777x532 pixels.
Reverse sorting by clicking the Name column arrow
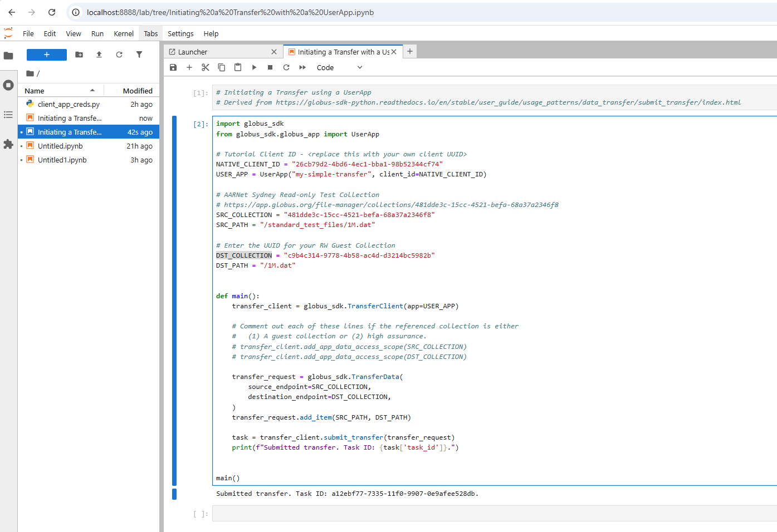92,90
